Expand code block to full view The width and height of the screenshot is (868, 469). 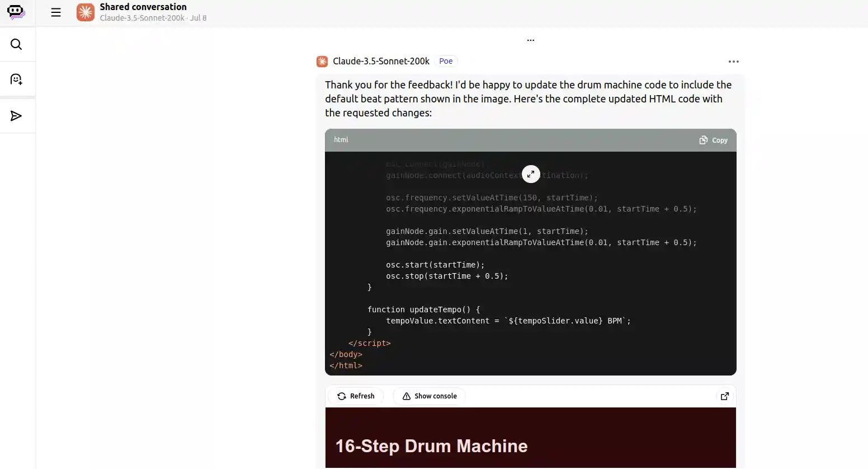pyautogui.click(x=531, y=174)
